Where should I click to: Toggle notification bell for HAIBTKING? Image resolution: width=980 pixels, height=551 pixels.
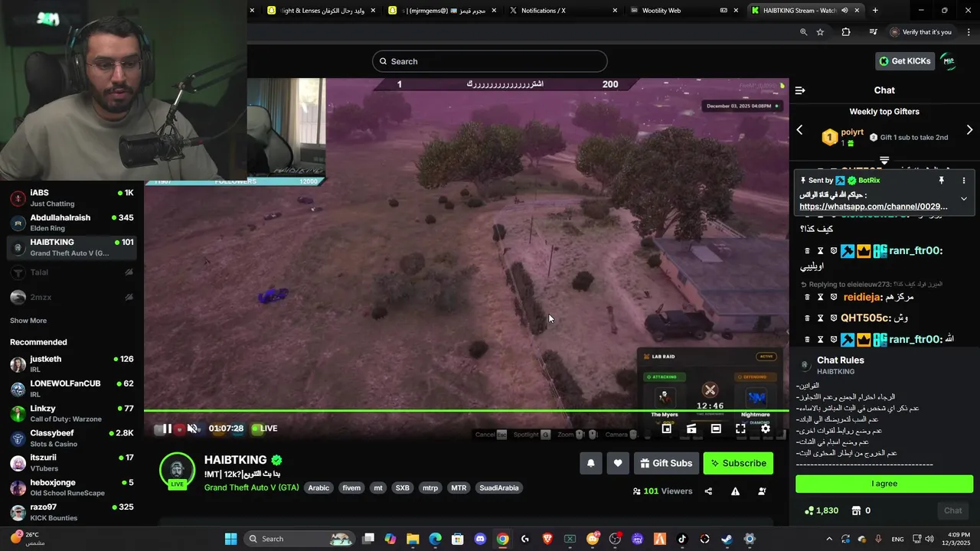tap(591, 463)
